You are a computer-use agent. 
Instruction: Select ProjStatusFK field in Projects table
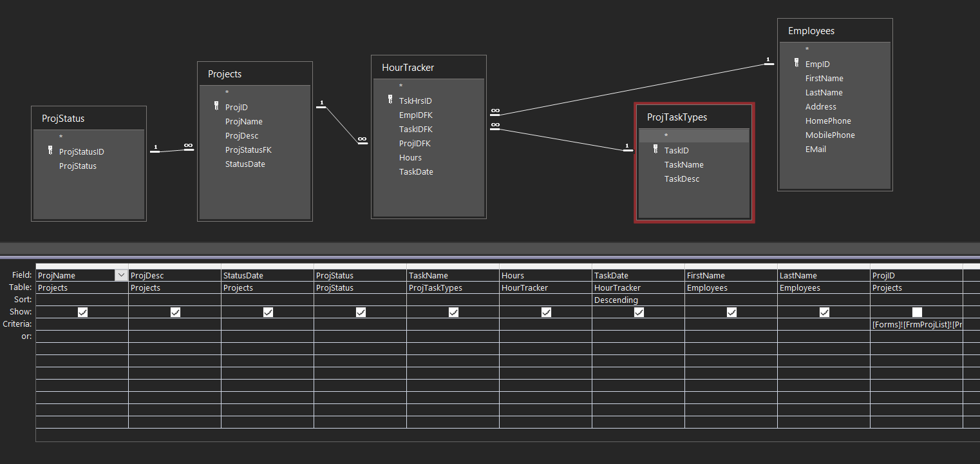pos(249,150)
